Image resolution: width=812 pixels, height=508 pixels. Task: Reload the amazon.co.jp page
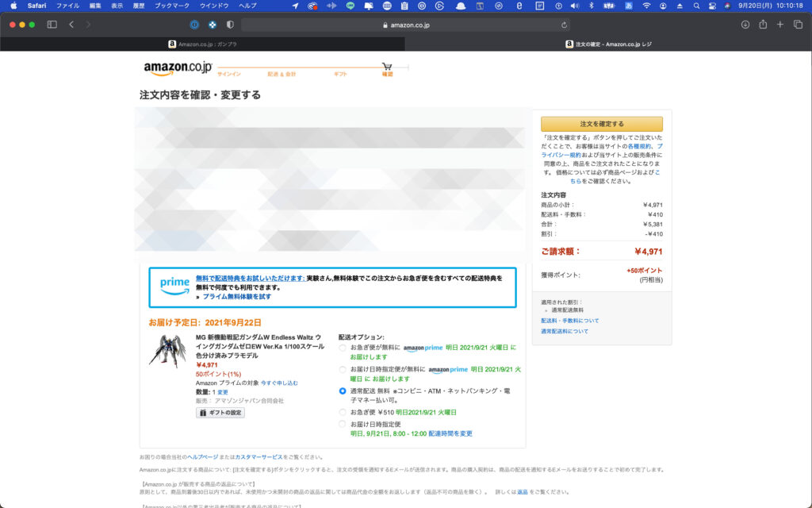click(564, 25)
